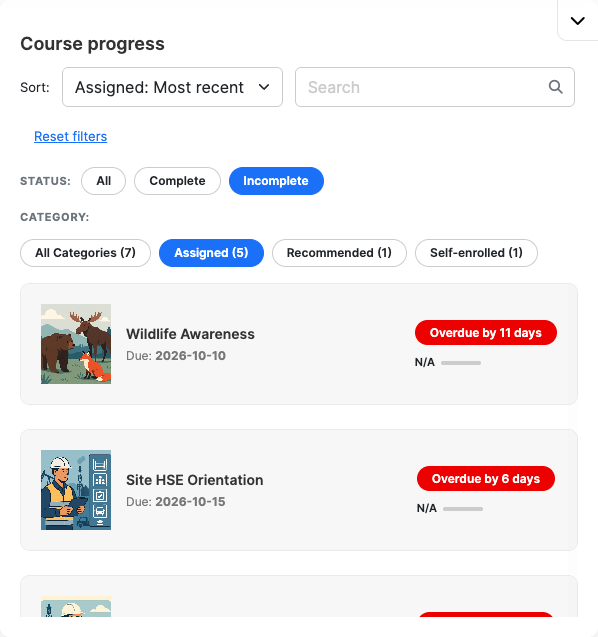Viewport: 598px width, 637px height.
Task: Choose Recommended (1) category filter
Action: (x=339, y=253)
